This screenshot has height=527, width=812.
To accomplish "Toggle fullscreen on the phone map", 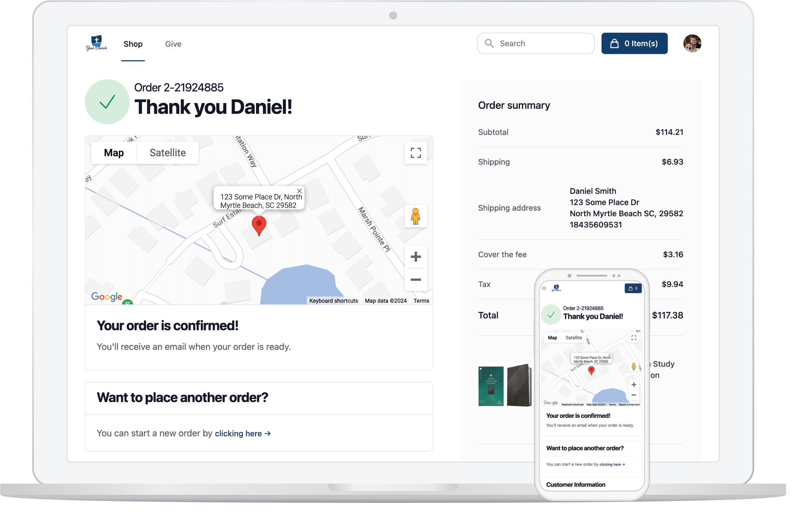I will click(x=634, y=338).
